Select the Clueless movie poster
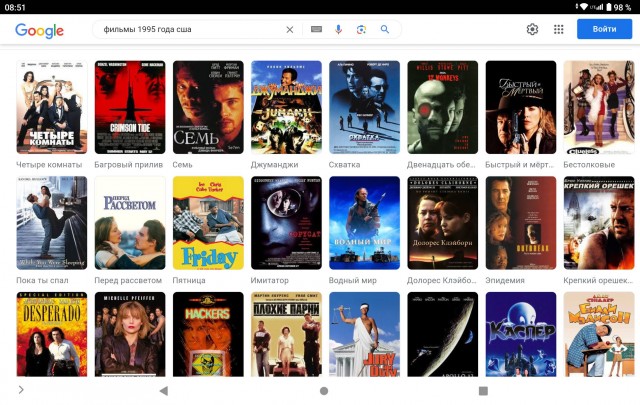 point(599,107)
